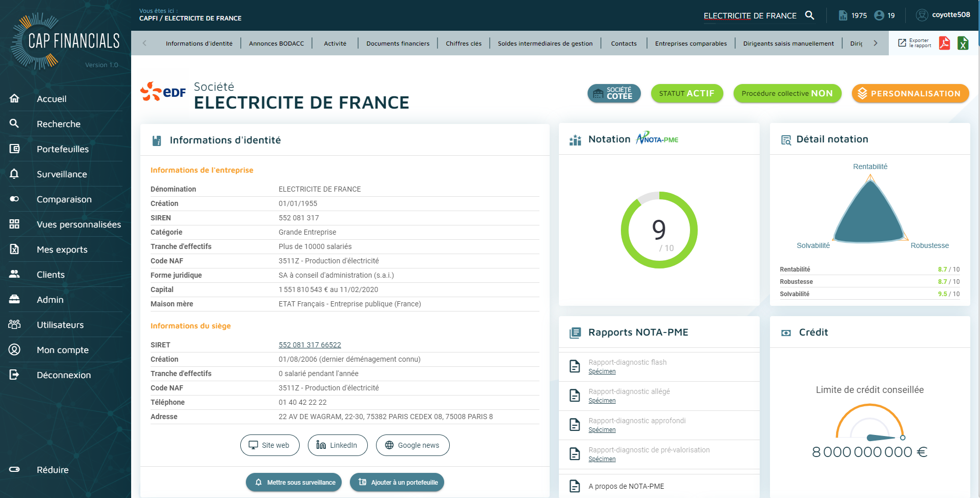Click the PERSONNALISATION button
Screen dimensions: 980x498
click(x=910, y=93)
